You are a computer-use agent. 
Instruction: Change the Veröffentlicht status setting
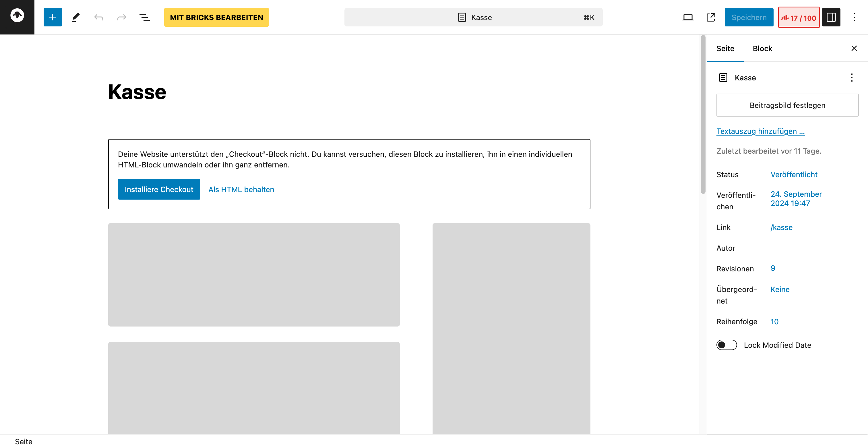[794, 175]
